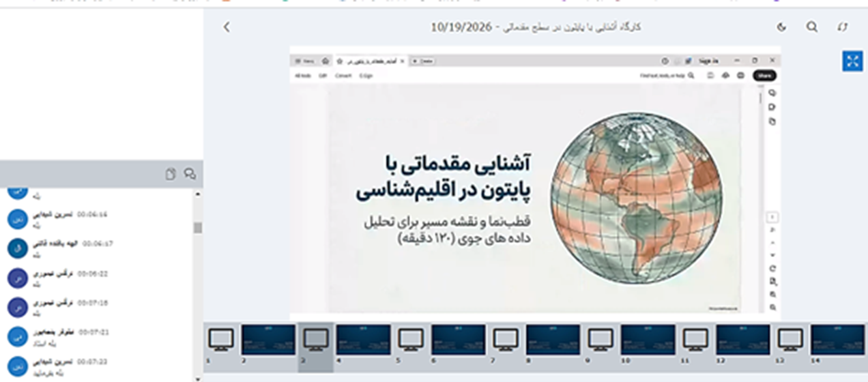Select slide thumbnail 10
This screenshot has height=382, width=868.
648,340
